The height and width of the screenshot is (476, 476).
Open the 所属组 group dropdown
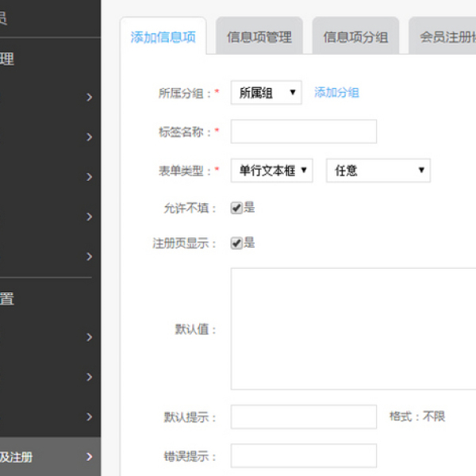click(266, 93)
